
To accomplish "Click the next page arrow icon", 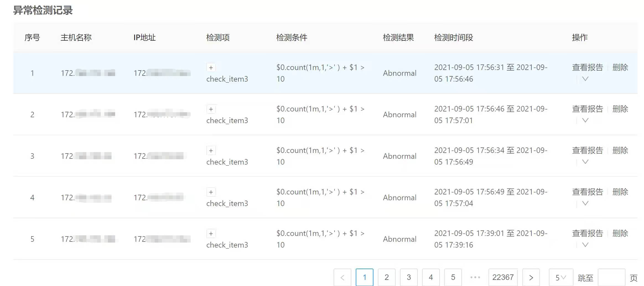I will [531, 277].
